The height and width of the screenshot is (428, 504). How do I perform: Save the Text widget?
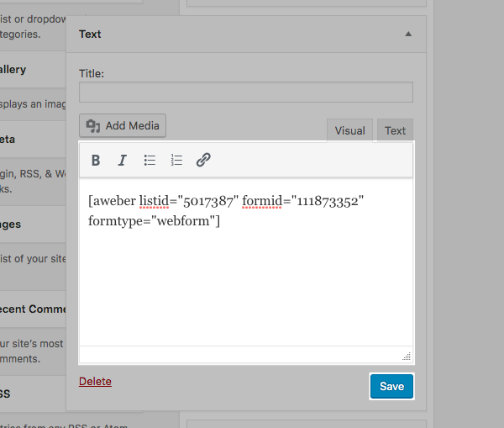coord(391,387)
